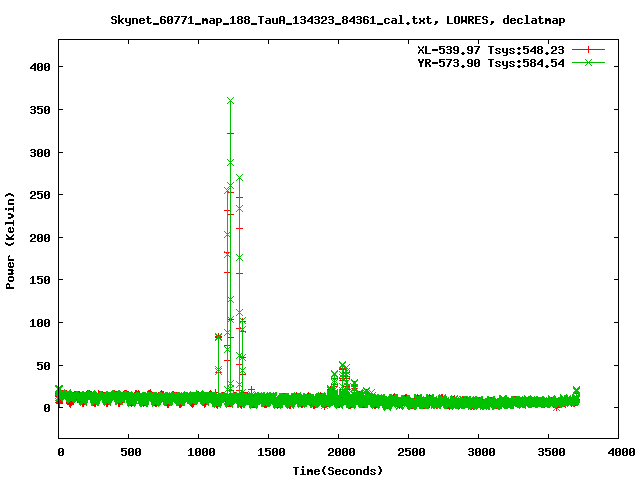Image resolution: width=640 pixels, height=480 pixels.
Task: Click the 400 y-axis tick label
Action: (x=40, y=67)
